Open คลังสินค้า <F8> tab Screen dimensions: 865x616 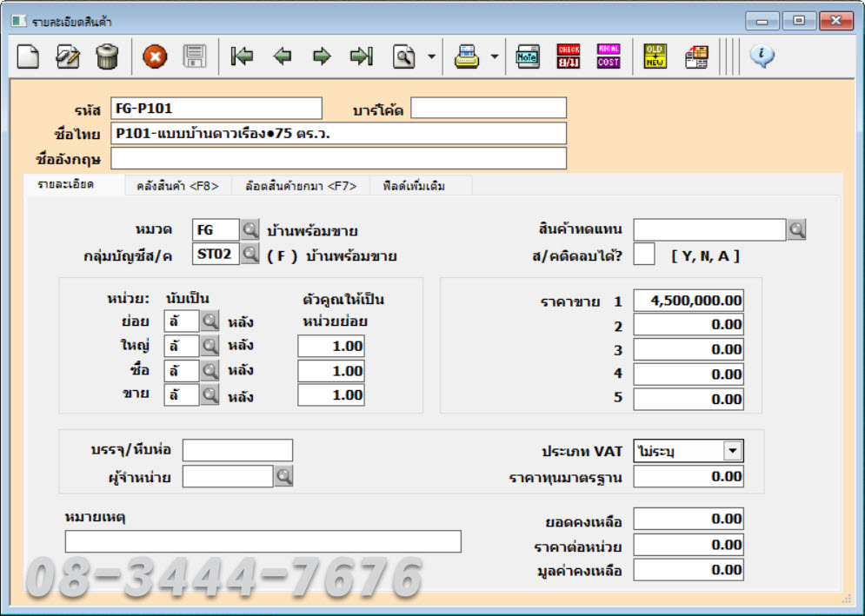tap(177, 186)
